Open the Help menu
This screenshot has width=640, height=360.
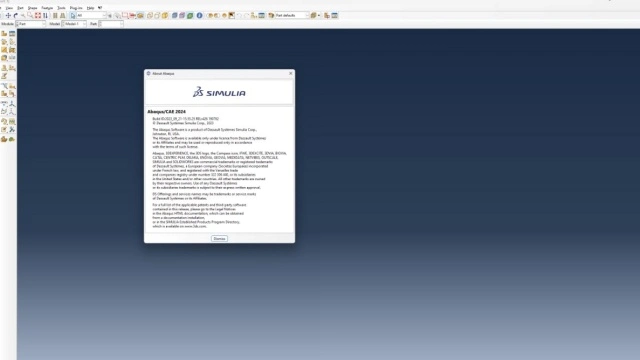[x=90, y=8]
